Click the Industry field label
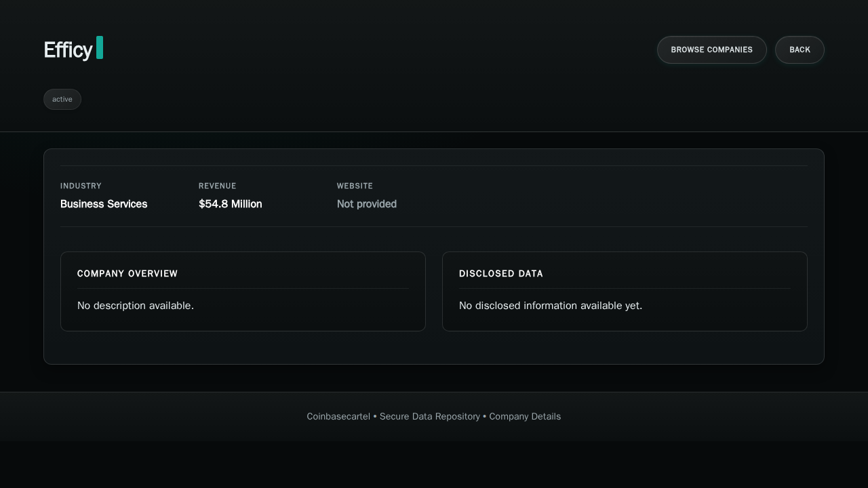This screenshot has width=868, height=488. click(x=81, y=186)
